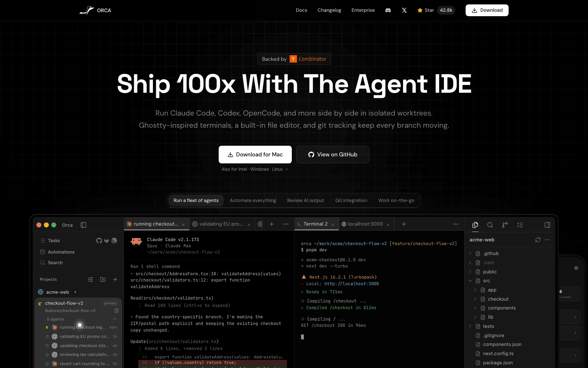
Task: Select the validating EU promo agent row
Action: (x=81, y=336)
